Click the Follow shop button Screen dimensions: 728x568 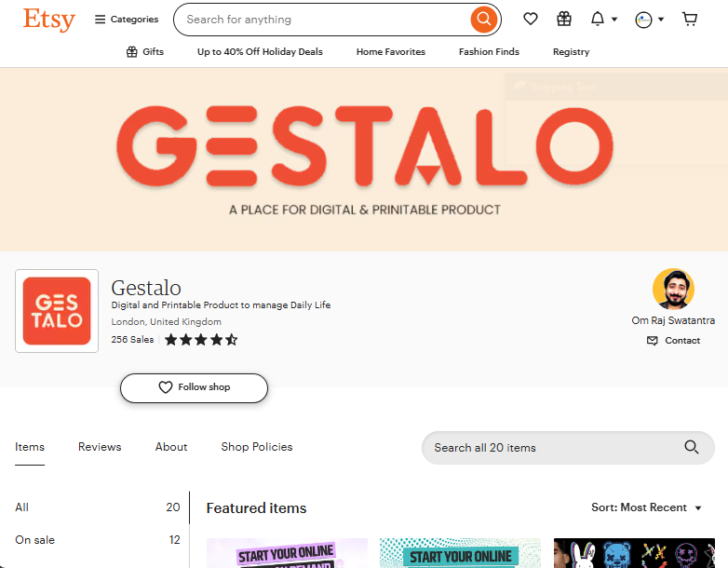[194, 387]
